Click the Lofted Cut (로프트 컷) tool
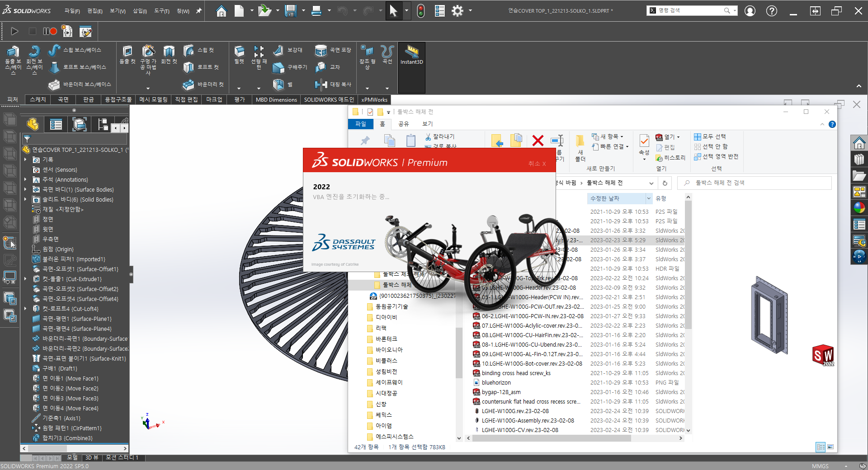Screen dimensions: 868x470 [201, 67]
